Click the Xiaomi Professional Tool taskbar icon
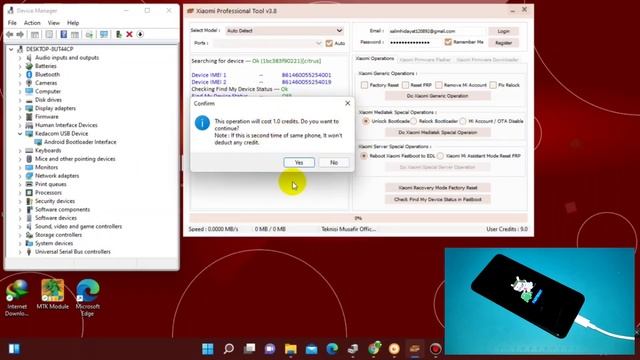 pyautogui.click(x=415, y=349)
